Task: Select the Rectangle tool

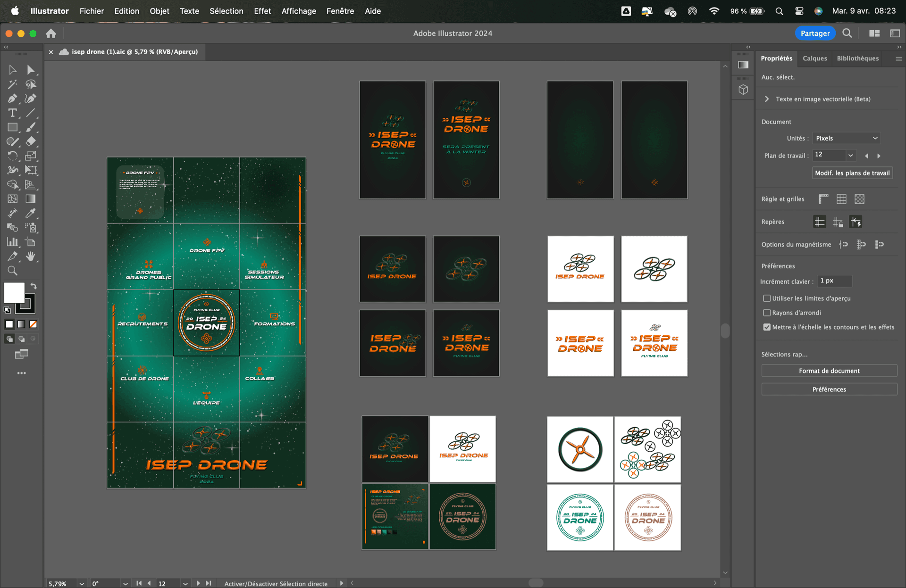Action: 12,127
